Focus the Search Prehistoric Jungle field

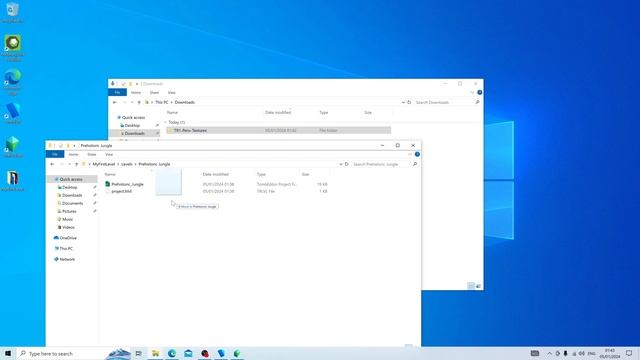[382, 164]
